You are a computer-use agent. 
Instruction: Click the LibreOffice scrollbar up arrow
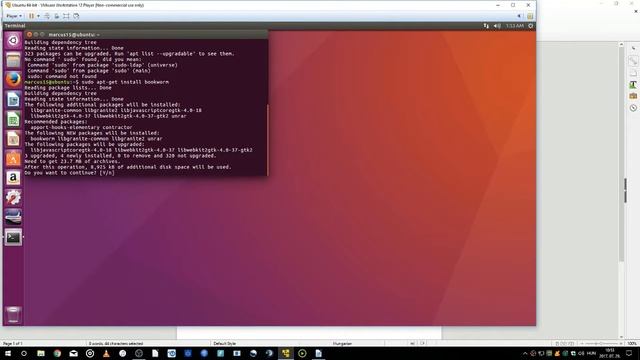622,44
